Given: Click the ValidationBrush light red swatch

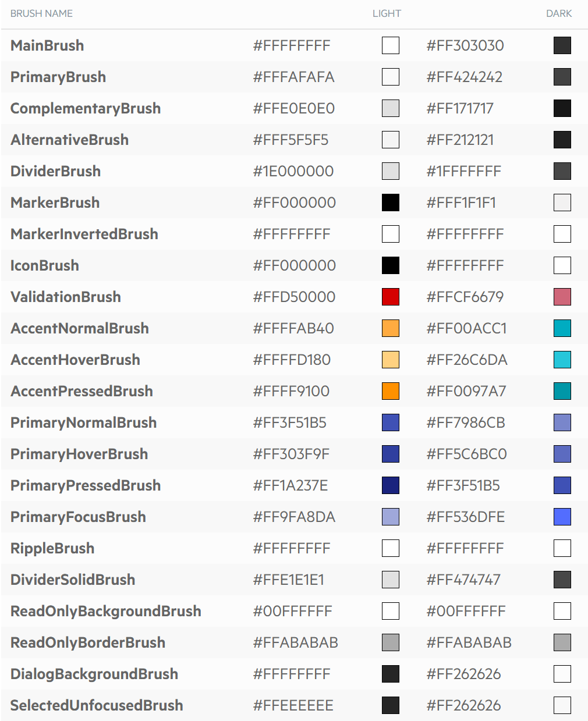Looking at the screenshot, I should click(x=391, y=297).
